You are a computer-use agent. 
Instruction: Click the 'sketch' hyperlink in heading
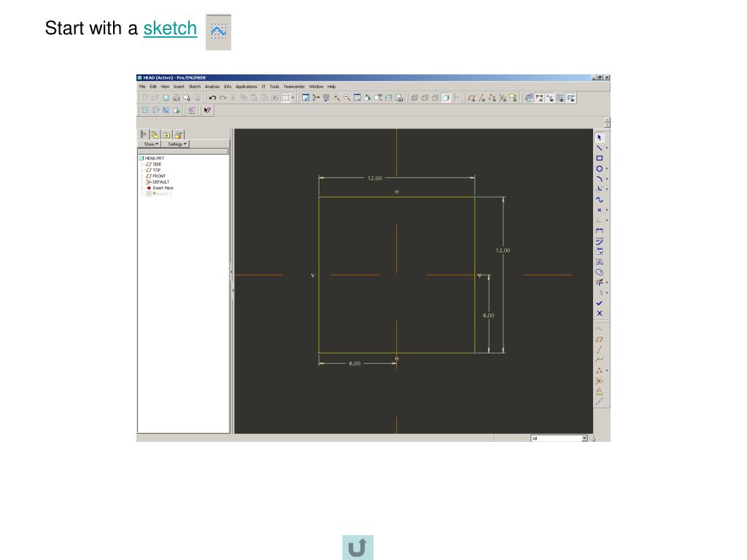coord(170,28)
